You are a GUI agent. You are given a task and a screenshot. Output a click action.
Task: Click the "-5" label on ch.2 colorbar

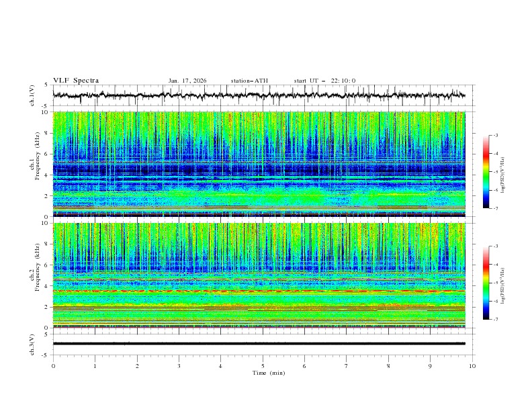pyautogui.click(x=495, y=283)
